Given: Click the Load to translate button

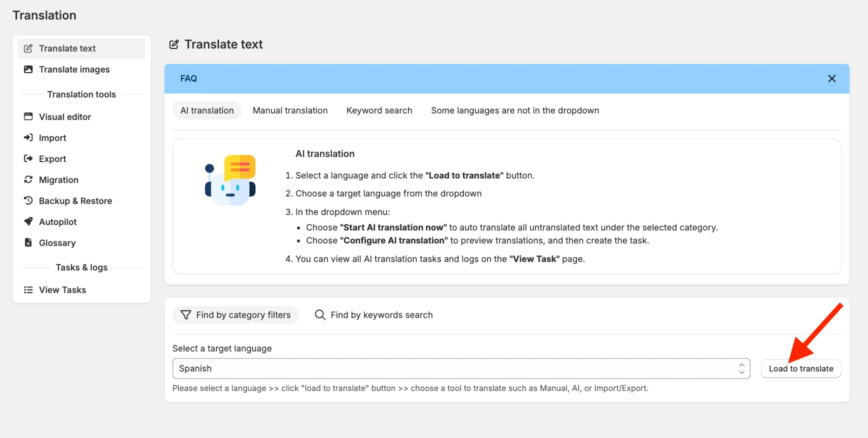Looking at the screenshot, I should point(801,368).
